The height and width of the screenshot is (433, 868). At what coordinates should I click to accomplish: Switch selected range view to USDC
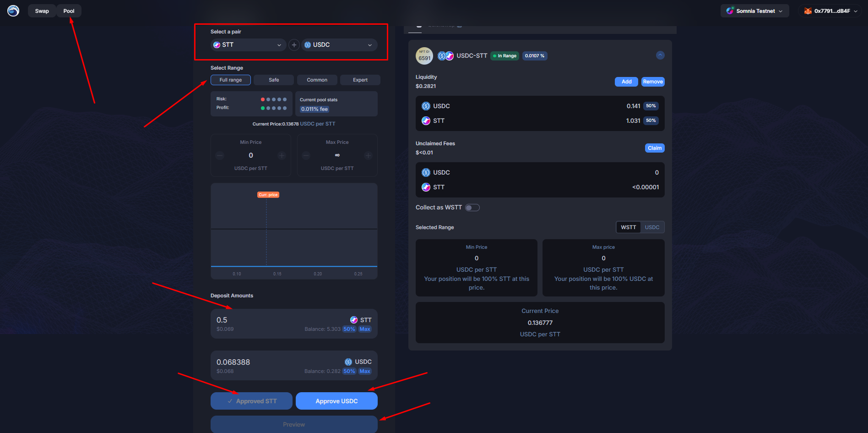click(x=652, y=227)
